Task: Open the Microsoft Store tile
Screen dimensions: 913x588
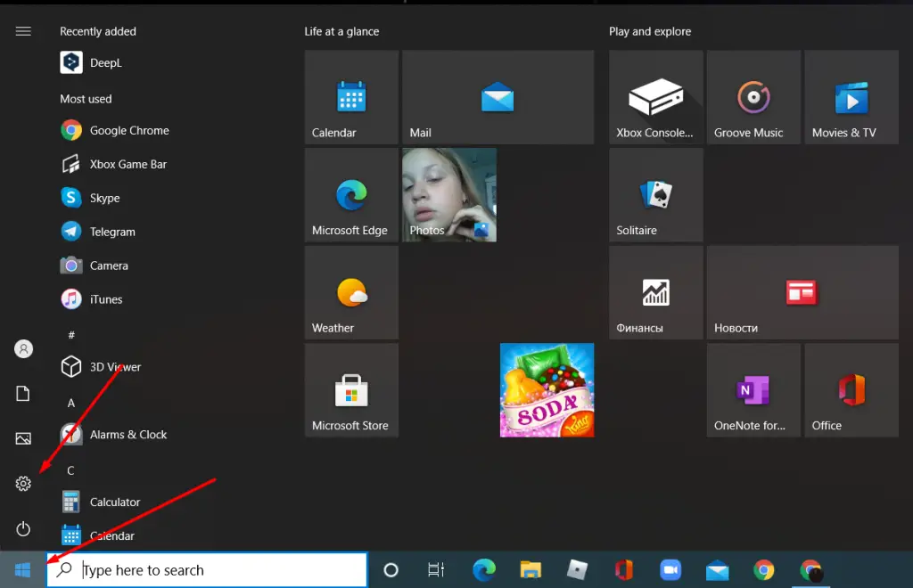Action: [x=351, y=390]
